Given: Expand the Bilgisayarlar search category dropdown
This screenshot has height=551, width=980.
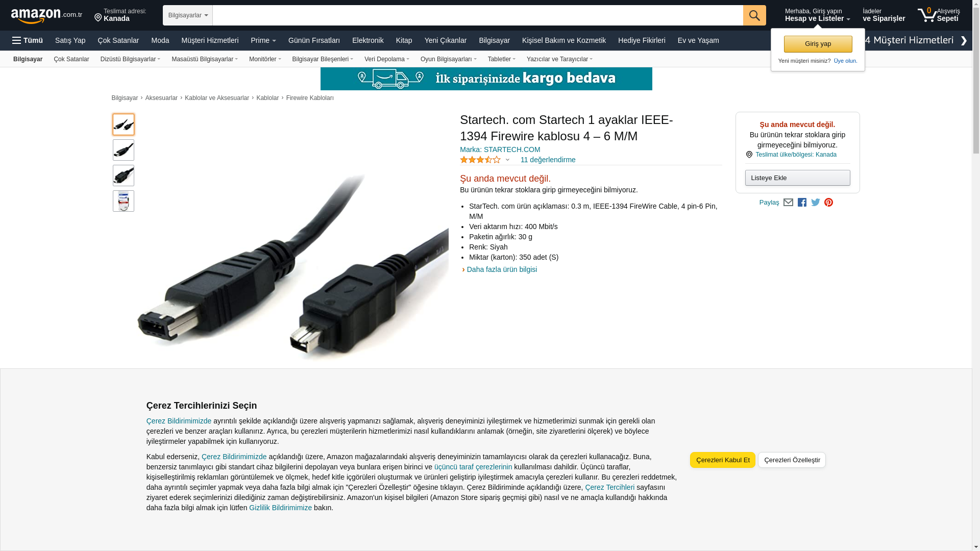Looking at the screenshot, I should click(188, 15).
